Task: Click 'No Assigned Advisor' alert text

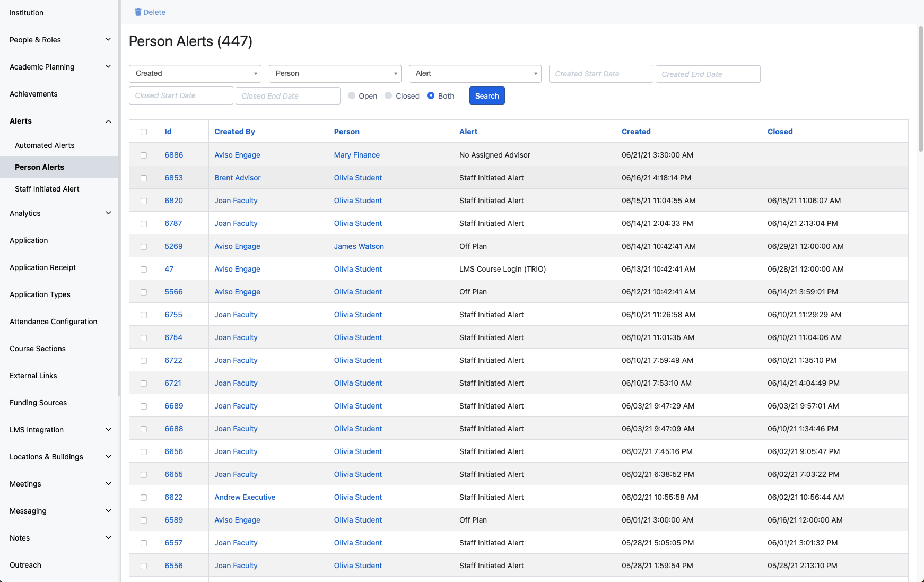Action: (495, 155)
